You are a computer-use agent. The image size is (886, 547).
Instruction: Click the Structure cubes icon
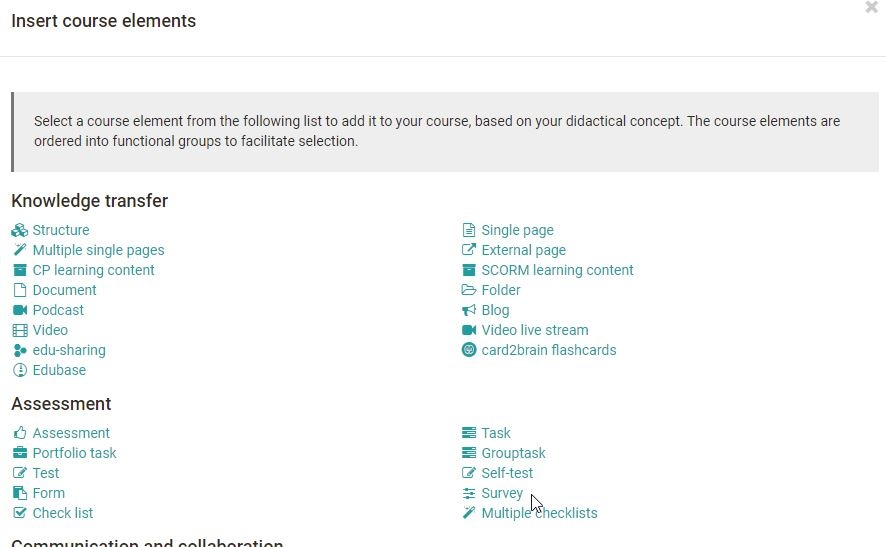(x=19, y=230)
